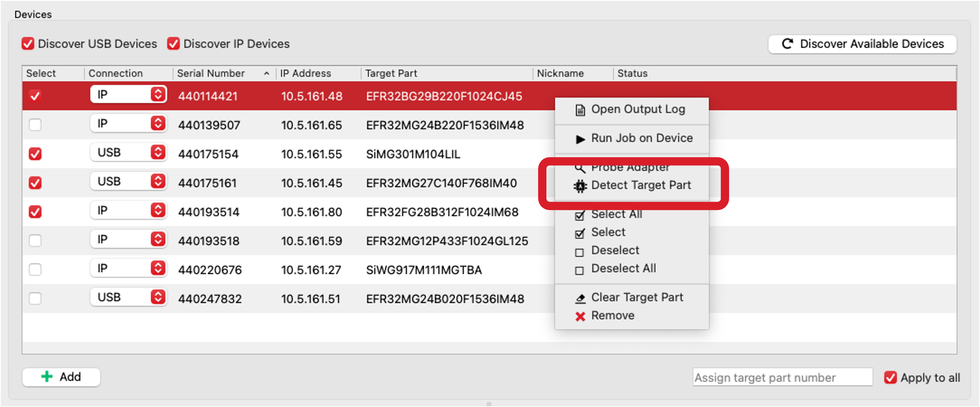Click the Assign target part number field
This screenshot has width=980, height=407.
coord(782,377)
